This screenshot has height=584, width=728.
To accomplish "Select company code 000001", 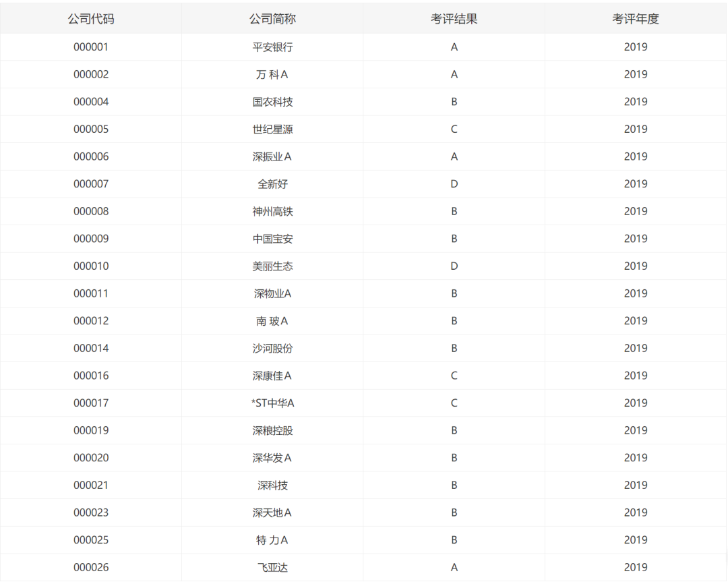I will (x=91, y=47).
